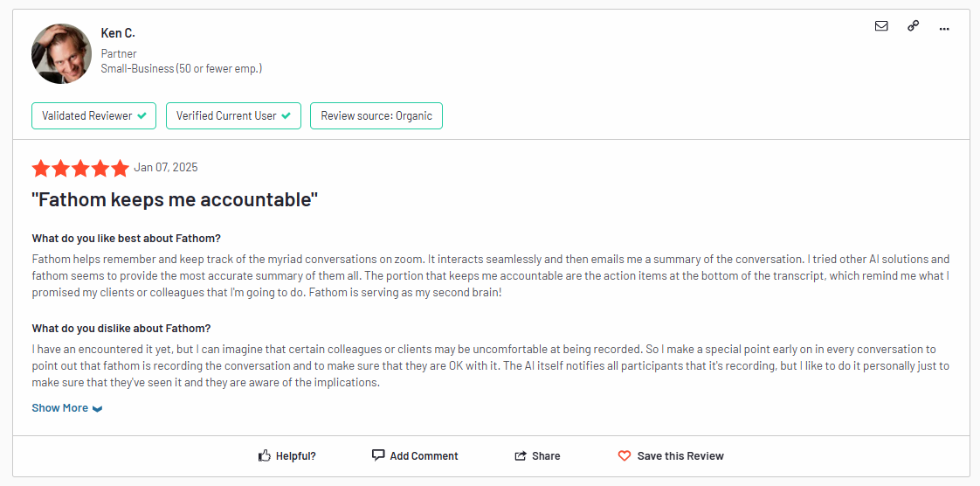Click the share arrow icon
980x486 pixels.
click(520, 456)
